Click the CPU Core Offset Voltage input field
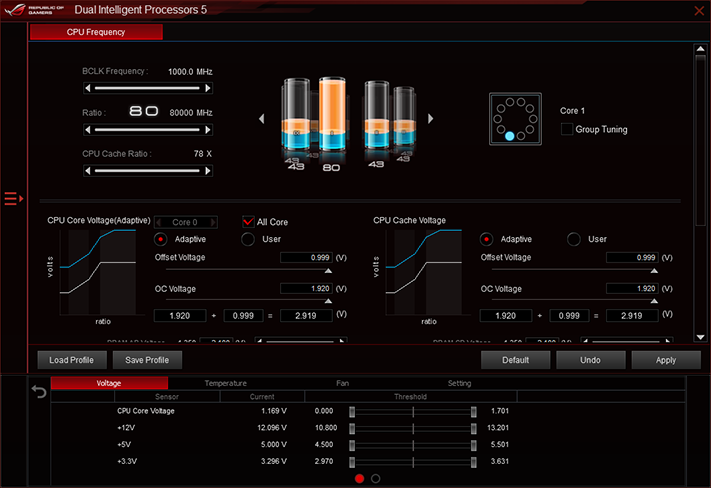The width and height of the screenshot is (711, 488). [x=307, y=258]
